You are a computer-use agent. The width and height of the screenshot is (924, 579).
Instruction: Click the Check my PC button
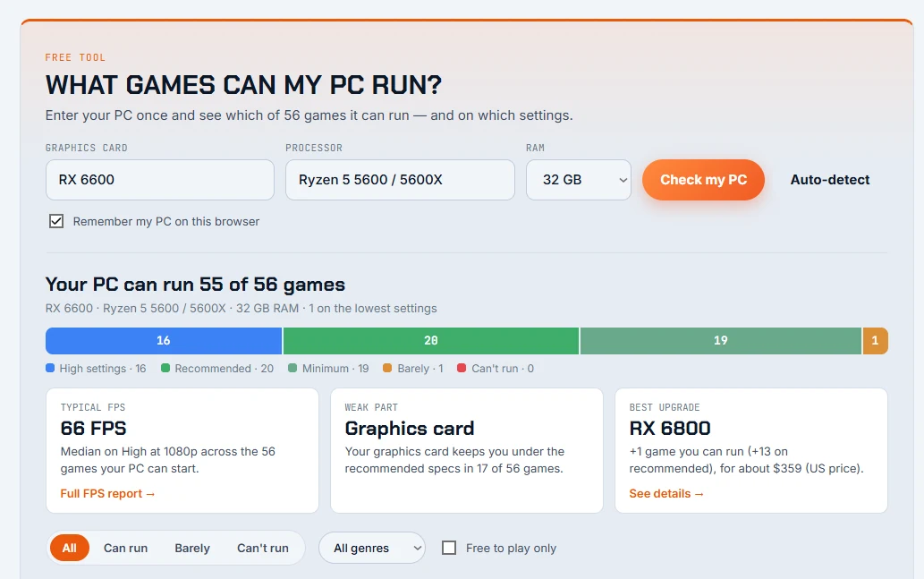(x=703, y=180)
